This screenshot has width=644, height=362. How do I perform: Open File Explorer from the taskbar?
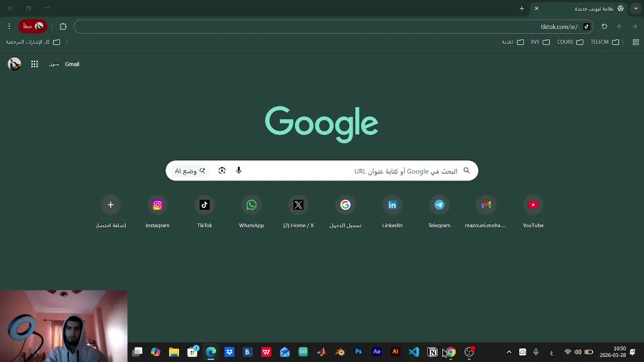pyautogui.click(x=174, y=352)
